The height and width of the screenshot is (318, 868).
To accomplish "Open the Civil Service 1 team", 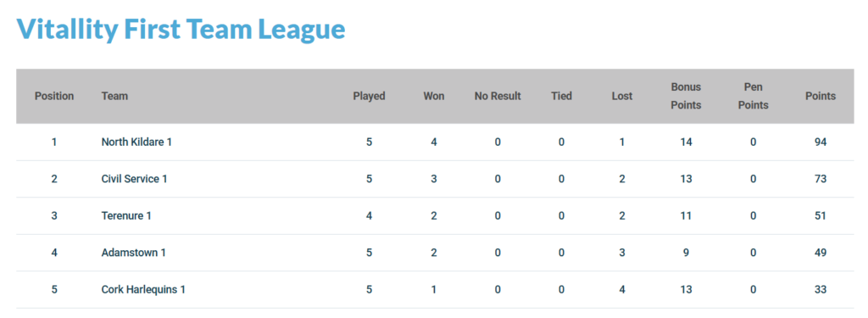I will coord(135,179).
